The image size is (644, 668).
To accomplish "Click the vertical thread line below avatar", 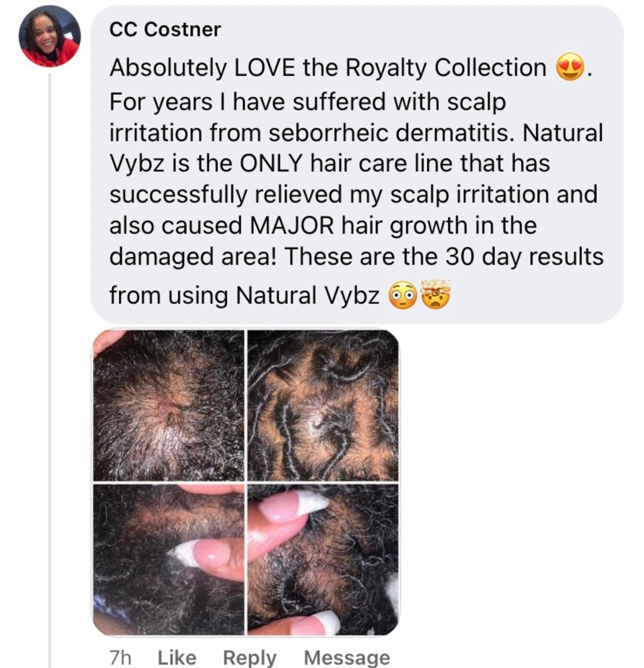I will 50,371.
